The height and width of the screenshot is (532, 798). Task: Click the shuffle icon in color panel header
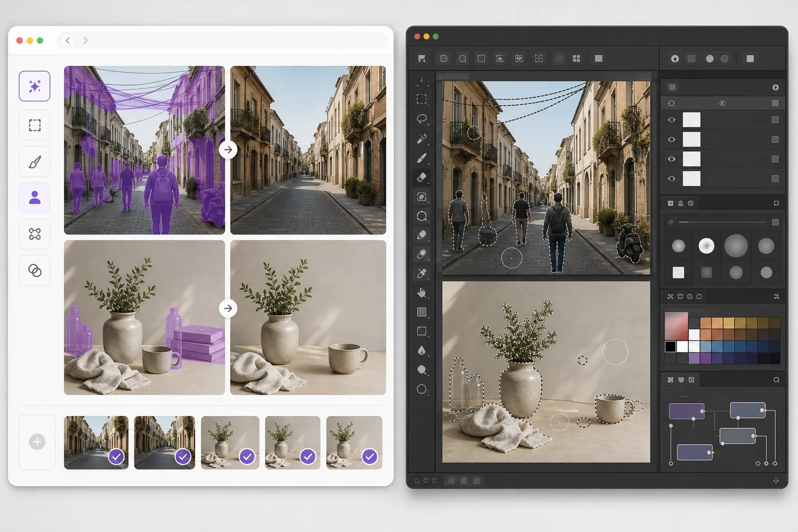[x=776, y=297]
